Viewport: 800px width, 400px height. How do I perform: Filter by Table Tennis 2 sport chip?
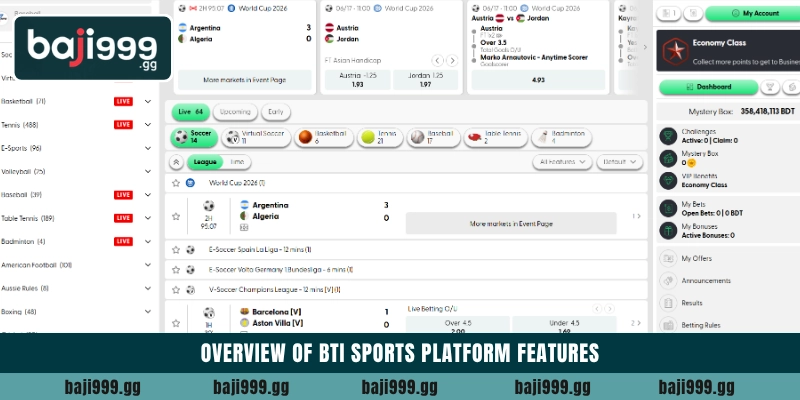pos(495,137)
